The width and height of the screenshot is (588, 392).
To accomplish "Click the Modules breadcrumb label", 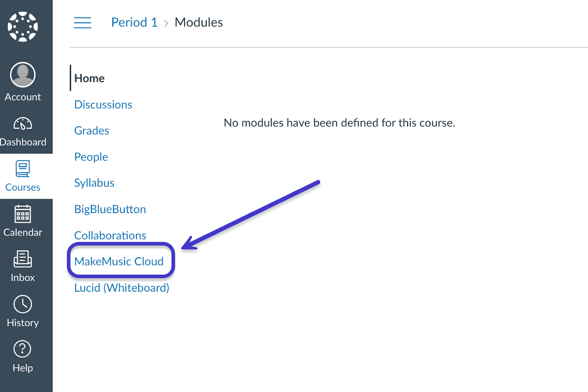I will (198, 22).
